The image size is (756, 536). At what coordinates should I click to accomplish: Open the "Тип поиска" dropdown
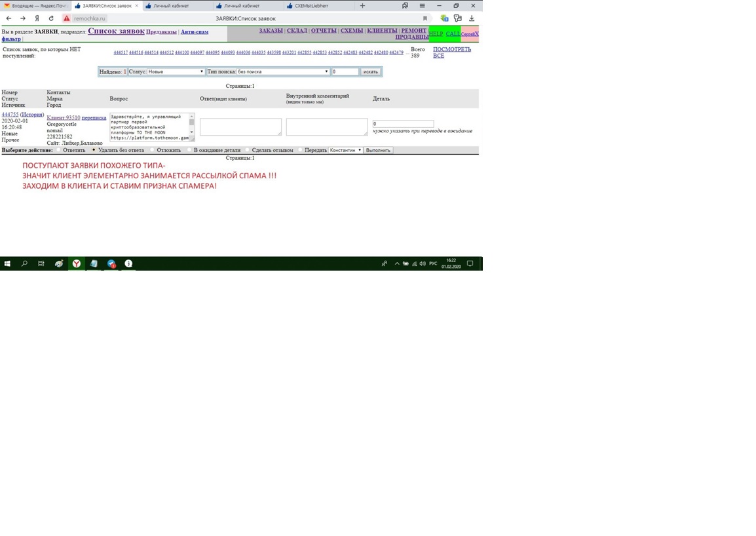point(282,71)
